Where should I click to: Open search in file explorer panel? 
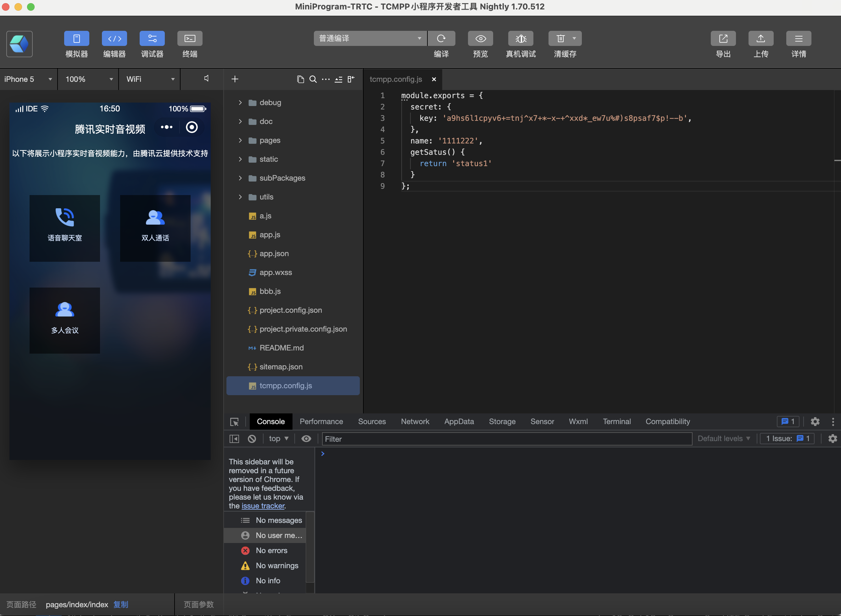click(x=313, y=79)
